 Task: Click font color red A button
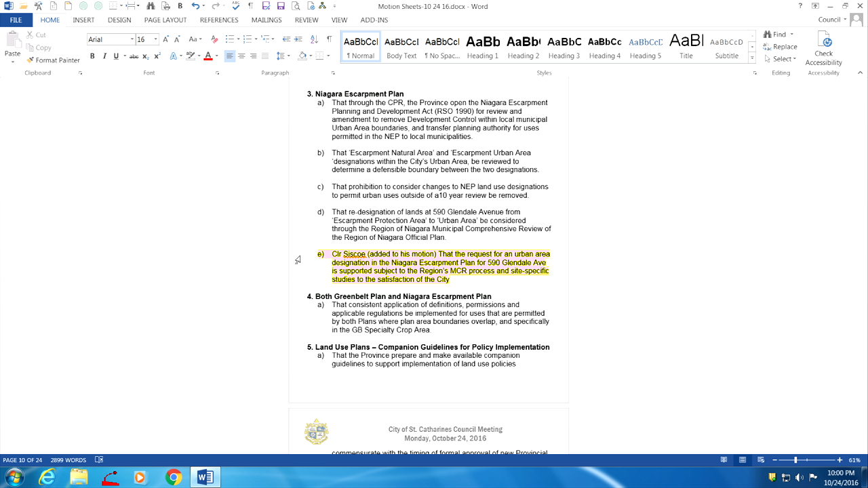pos(208,56)
